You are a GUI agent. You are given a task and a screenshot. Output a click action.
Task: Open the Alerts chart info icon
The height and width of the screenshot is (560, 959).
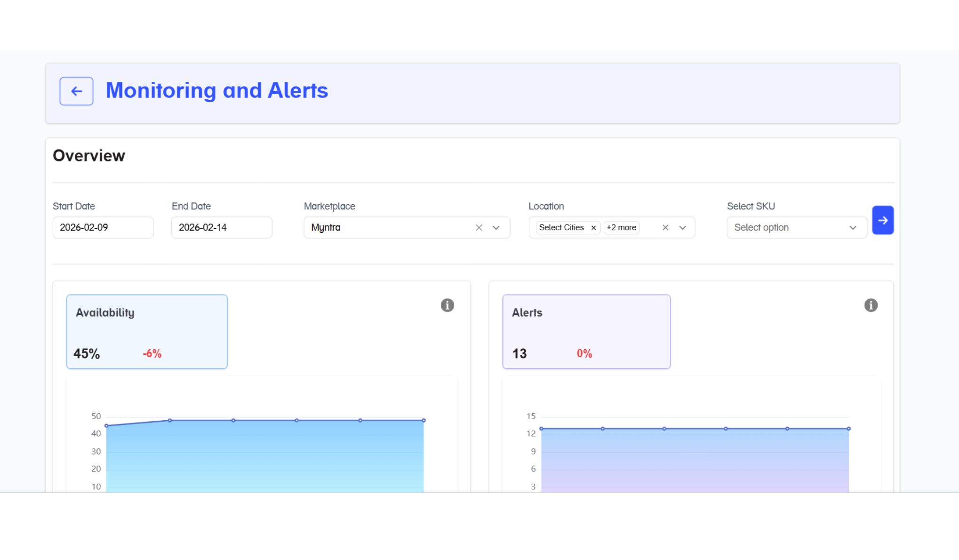pyautogui.click(x=871, y=305)
